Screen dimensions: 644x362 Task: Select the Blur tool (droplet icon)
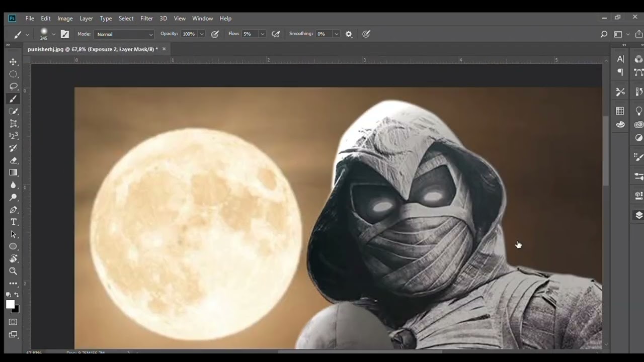(14, 185)
